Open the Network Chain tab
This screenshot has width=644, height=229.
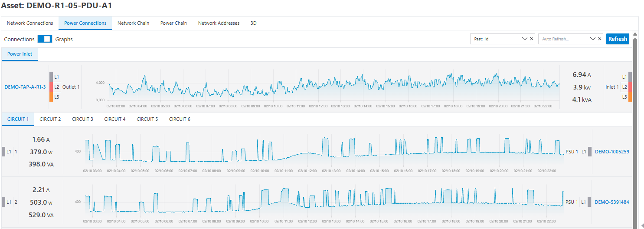(x=133, y=23)
